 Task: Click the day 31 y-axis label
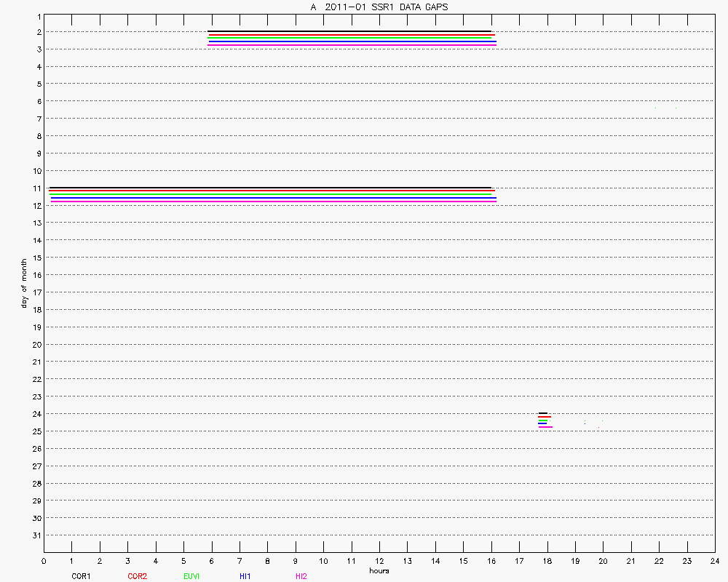tap(36, 535)
